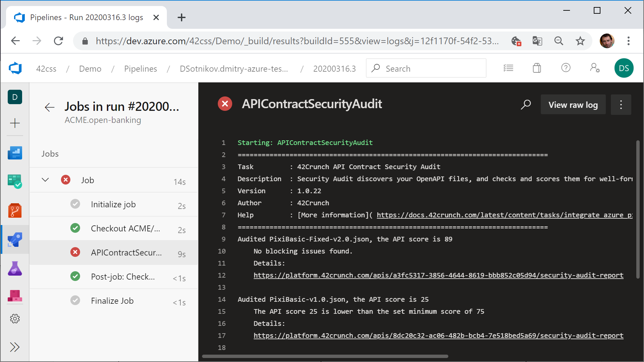This screenshot has width=644, height=362.
Task: Select the APIContractSecur... failed step
Action: [114, 252]
